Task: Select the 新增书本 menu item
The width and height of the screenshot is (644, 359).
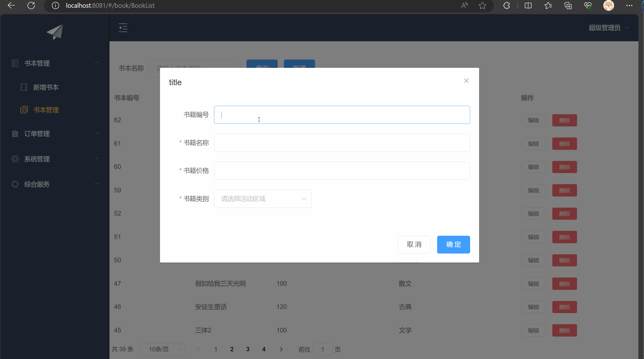Action: pos(46,87)
